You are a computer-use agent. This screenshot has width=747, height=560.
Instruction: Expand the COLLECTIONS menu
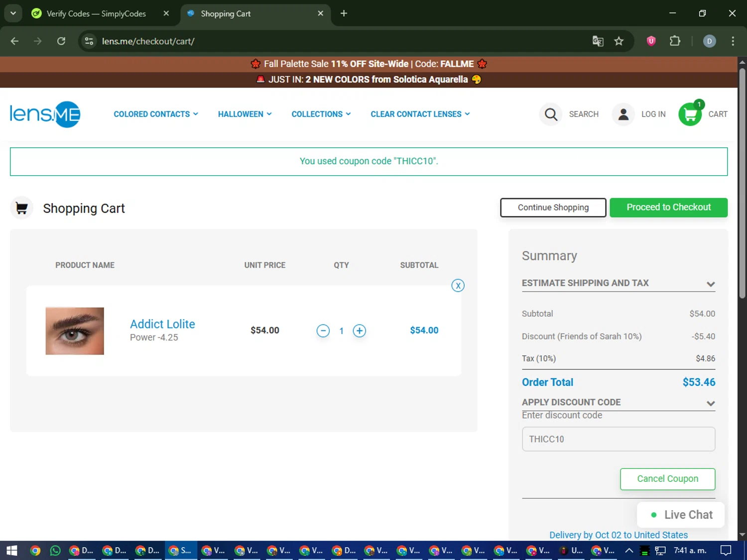click(x=321, y=114)
